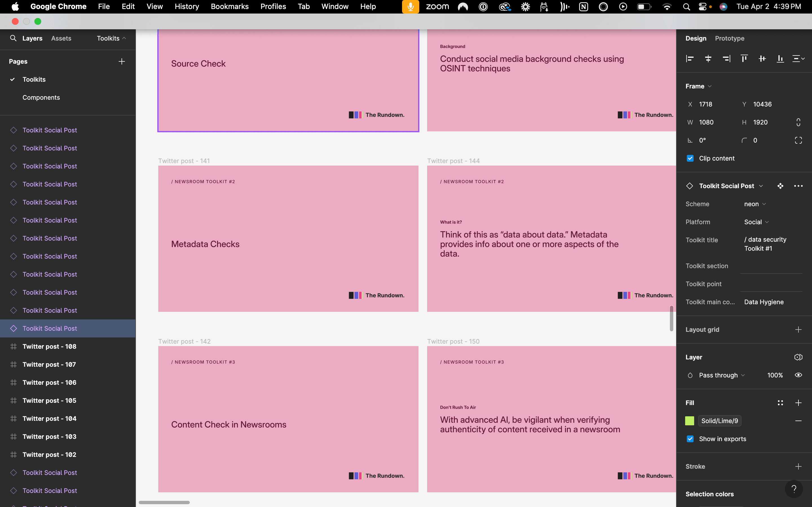Disable Show in exports checkbox

click(x=690, y=439)
